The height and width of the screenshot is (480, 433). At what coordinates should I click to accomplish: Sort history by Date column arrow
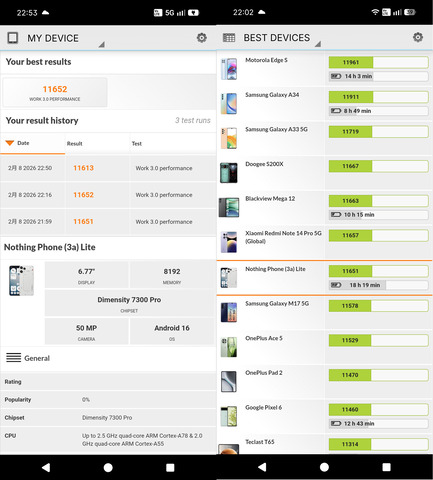click(10, 143)
